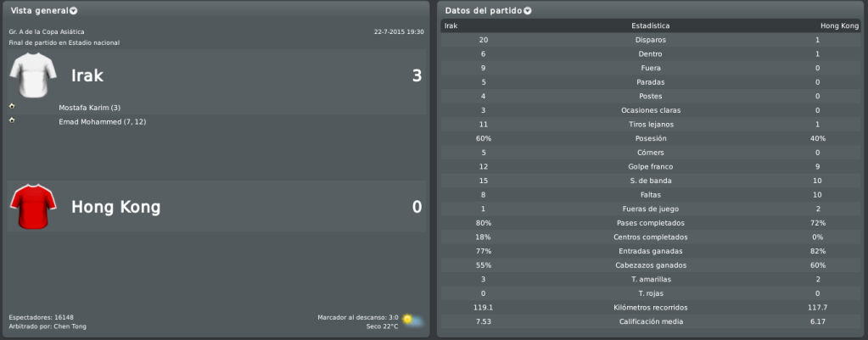
Task: Select the Calificación media row
Action: [x=651, y=321]
